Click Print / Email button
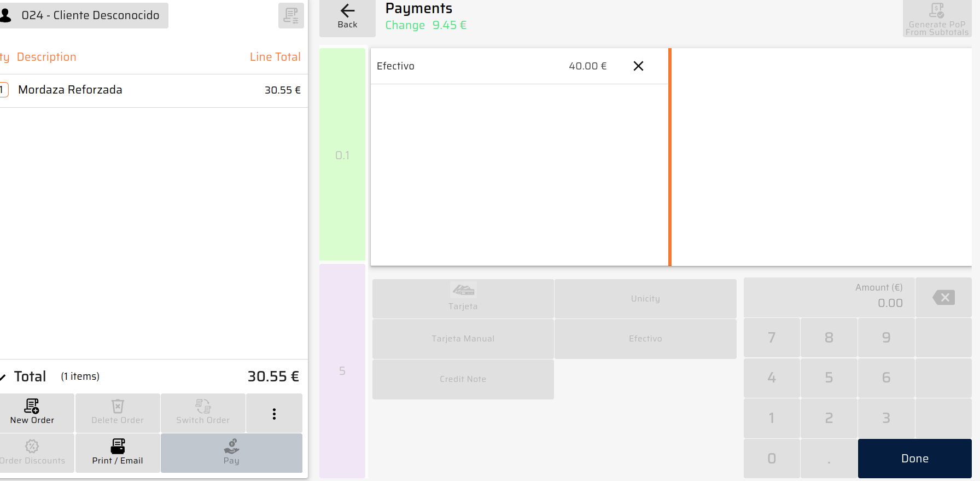 pyautogui.click(x=118, y=453)
